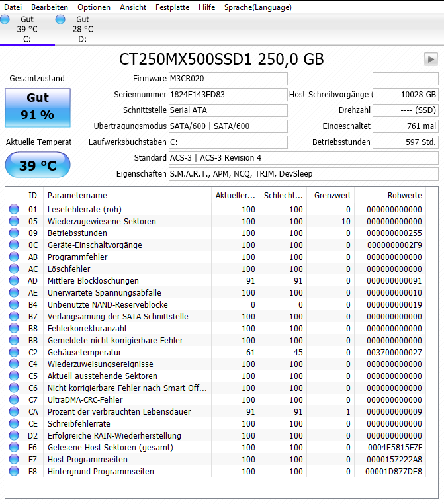This screenshot has height=504, width=444.
Task: Click the status icon for Löschfehler
Action: click(14, 269)
